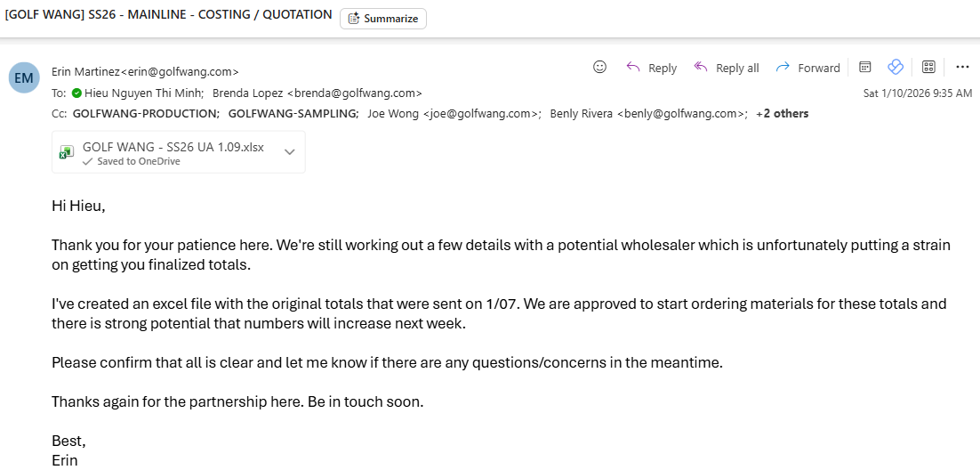Click the Excel file icon on attachment

(x=67, y=152)
